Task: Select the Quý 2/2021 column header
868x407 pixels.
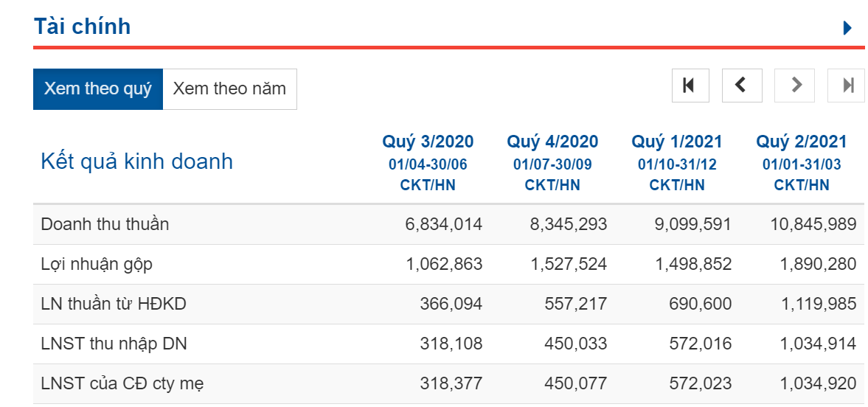Action: click(x=802, y=142)
